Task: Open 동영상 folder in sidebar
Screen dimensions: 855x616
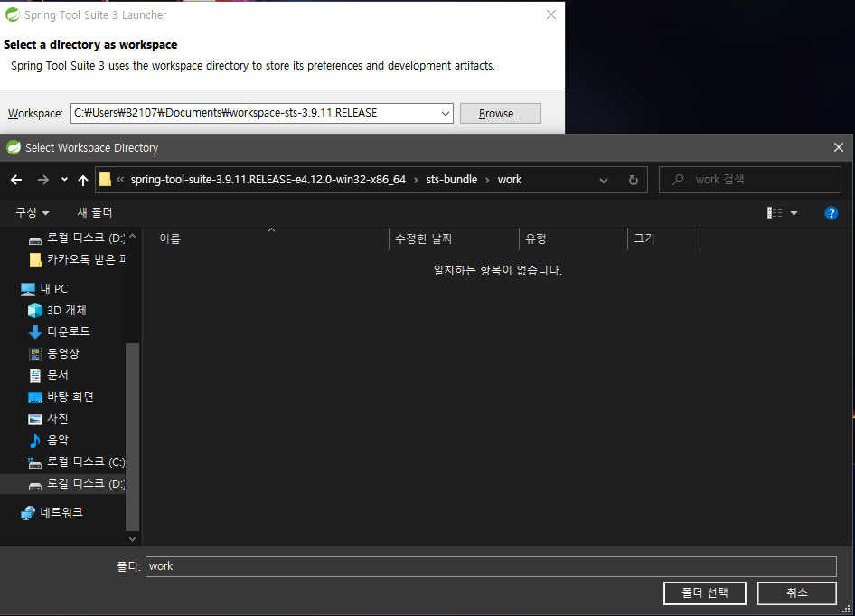Action: (x=53, y=353)
